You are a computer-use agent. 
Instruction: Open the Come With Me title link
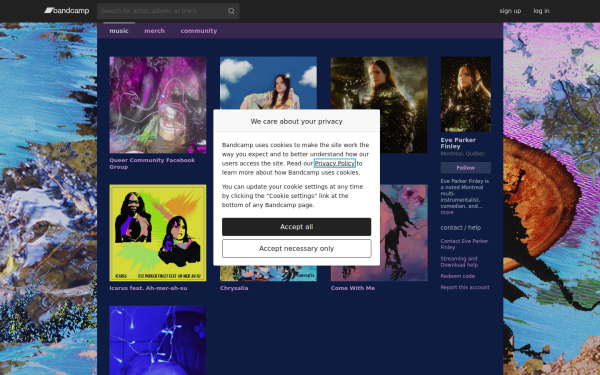pos(353,288)
